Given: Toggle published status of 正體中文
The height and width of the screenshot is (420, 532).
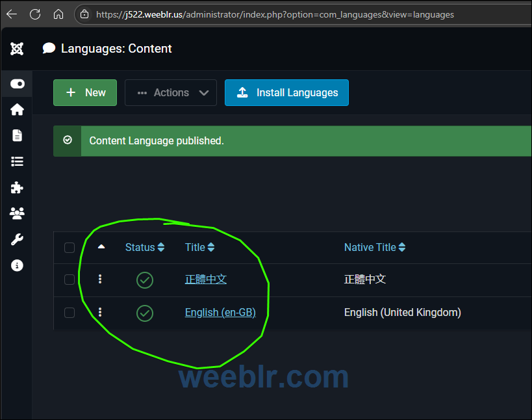Looking at the screenshot, I should pyautogui.click(x=145, y=280).
